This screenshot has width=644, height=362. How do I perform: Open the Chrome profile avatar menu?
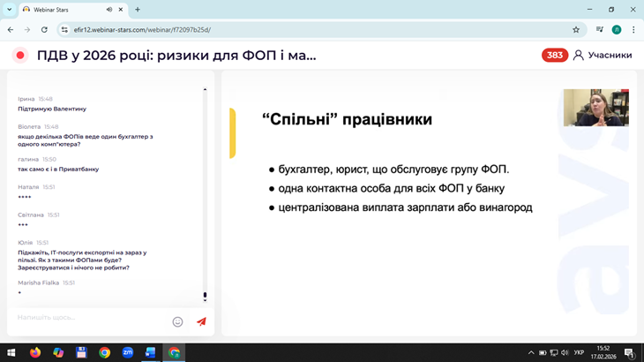tap(617, 29)
